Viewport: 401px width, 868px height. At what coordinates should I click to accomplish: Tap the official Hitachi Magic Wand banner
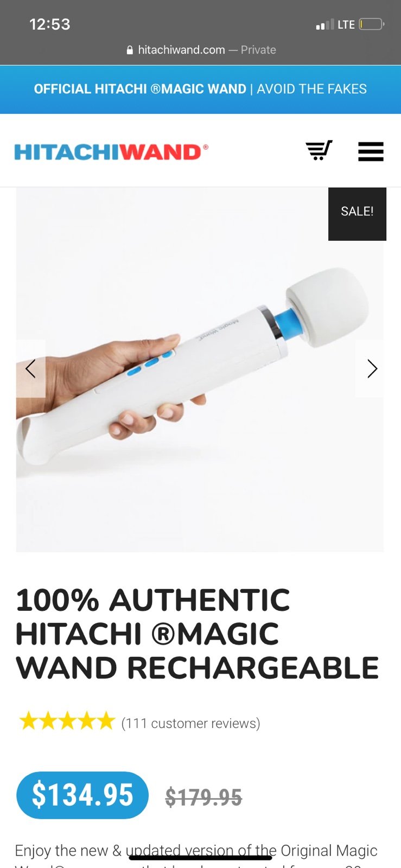pyautogui.click(x=200, y=90)
